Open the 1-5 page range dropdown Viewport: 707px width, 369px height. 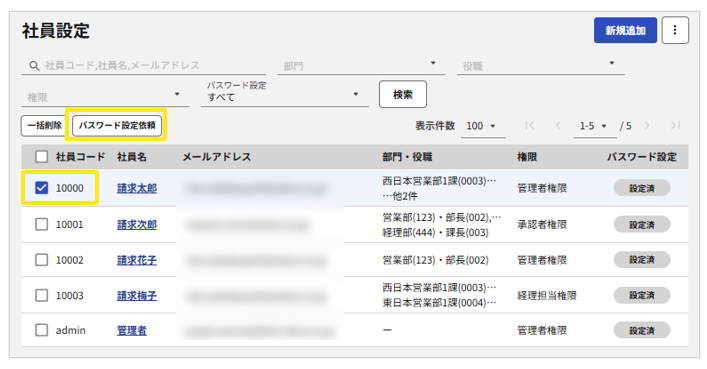(594, 126)
